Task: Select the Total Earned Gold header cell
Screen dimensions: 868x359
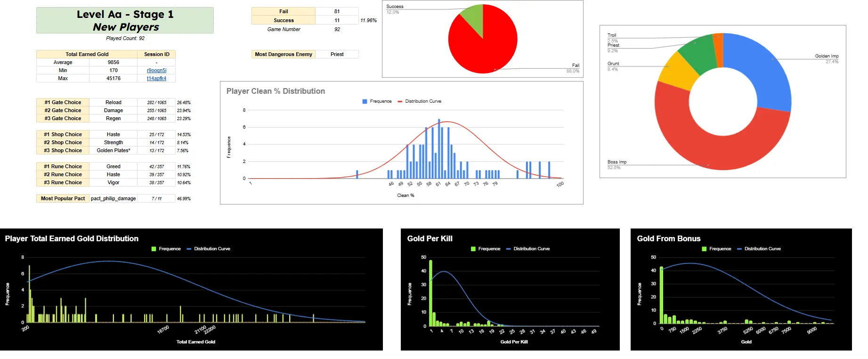Action: pyautogui.click(x=87, y=54)
